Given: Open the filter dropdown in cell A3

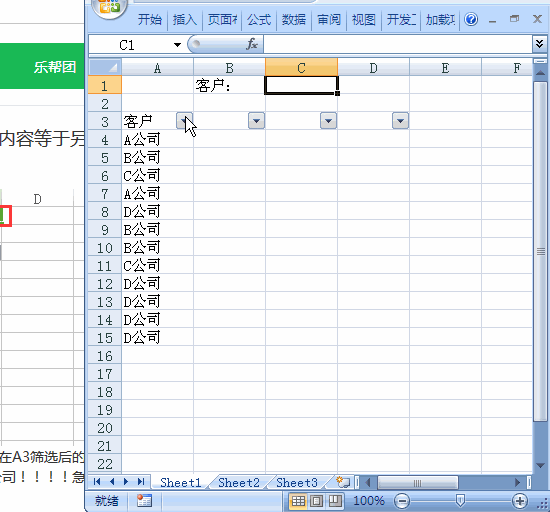Looking at the screenshot, I should tap(184, 121).
